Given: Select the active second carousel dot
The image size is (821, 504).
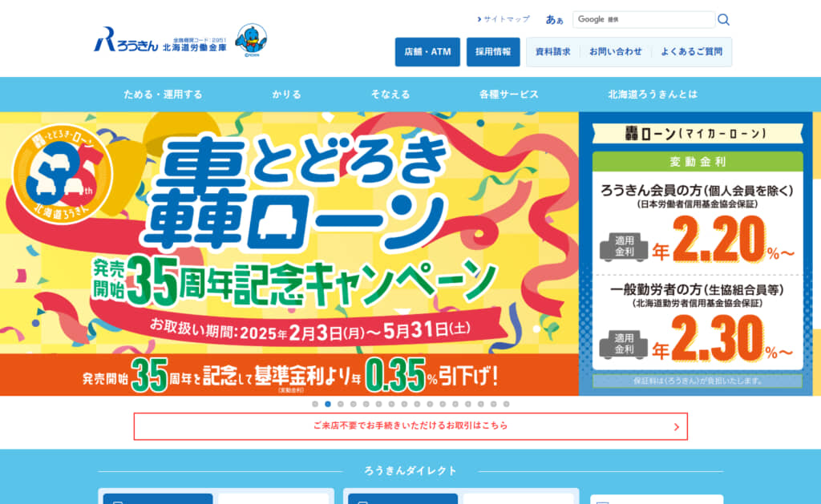Looking at the screenshot, I should coord(328,404).
